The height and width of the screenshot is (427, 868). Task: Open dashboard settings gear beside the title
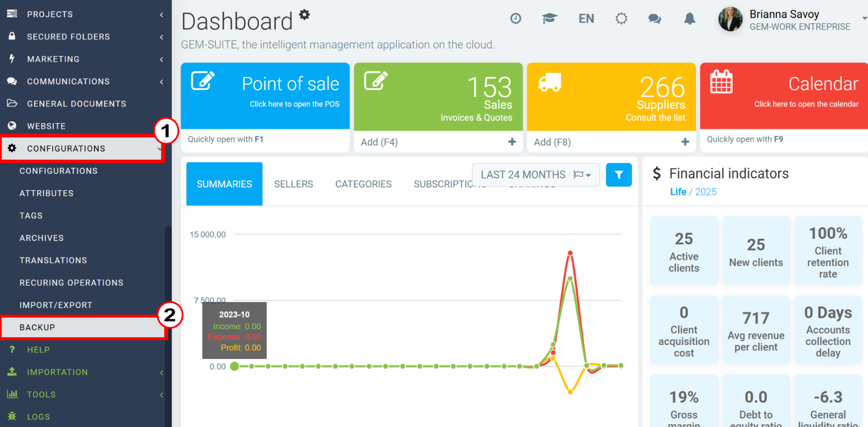click(304, 15)
